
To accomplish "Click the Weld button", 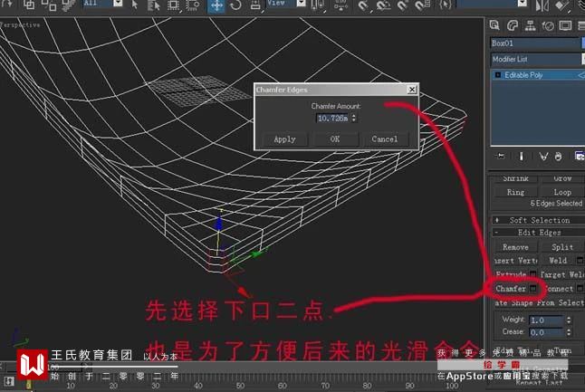I will (558, 261).
